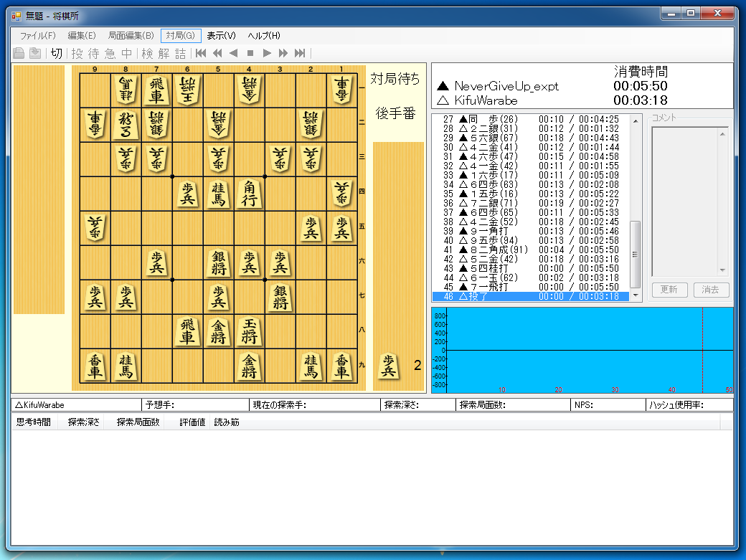Viewport: 746px width, 560px height.
Task: Click the 金将 gold piece on row 九
Action: click(249, 366)
